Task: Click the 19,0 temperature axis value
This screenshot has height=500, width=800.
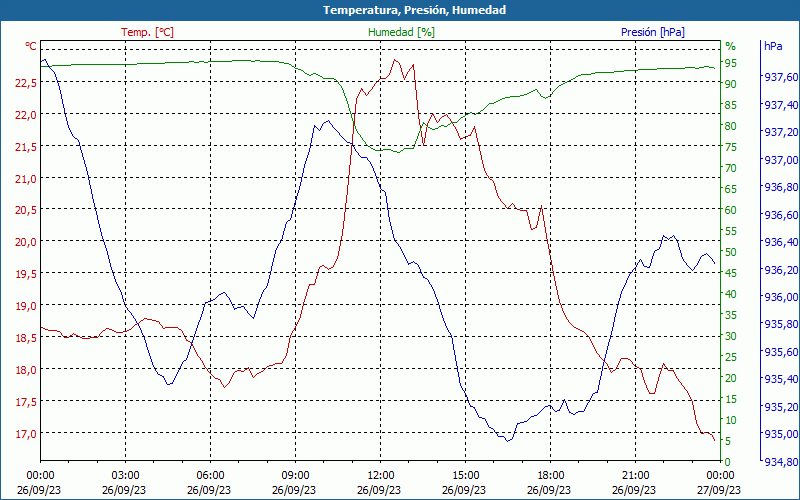Action: click(26, 306)
